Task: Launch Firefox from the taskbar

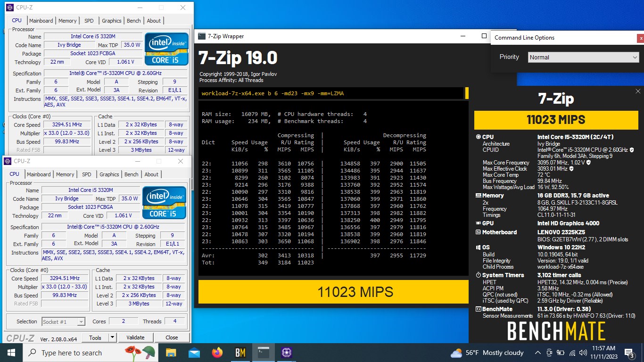Action: point(217,353)
